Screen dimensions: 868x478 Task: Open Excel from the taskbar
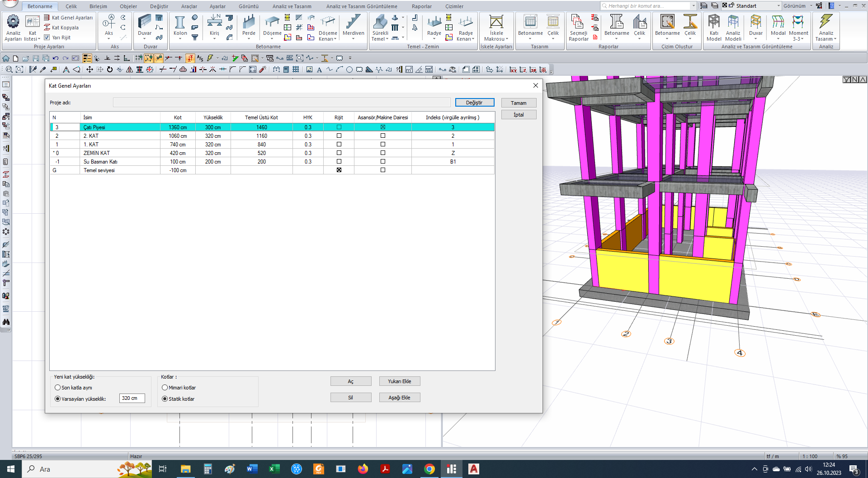pos(274,469)
